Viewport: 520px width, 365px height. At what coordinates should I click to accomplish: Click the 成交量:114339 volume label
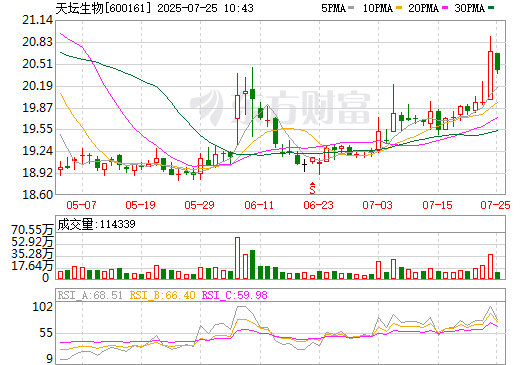click(96, 224)
